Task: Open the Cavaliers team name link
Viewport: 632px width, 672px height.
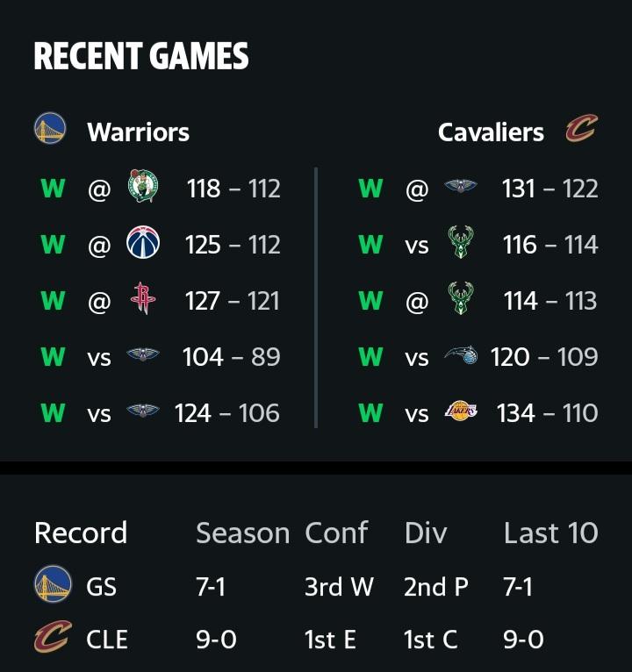Action: pyautogui.click(x=491, y=132)
